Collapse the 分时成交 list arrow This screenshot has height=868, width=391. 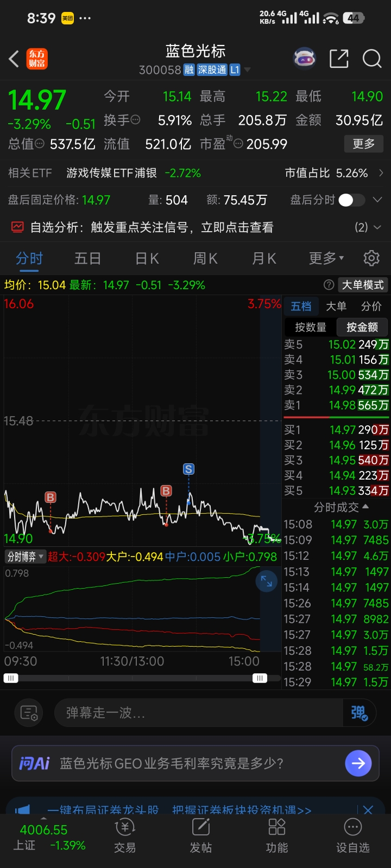click(x=365, y=507)
